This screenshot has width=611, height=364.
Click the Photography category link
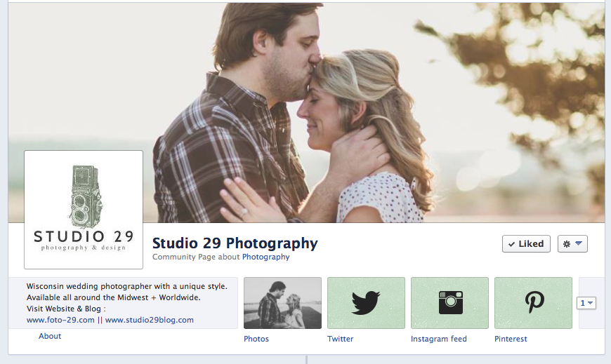(x=265, y=257)
